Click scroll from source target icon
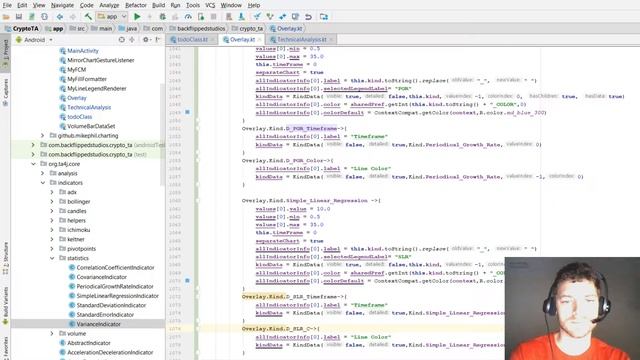 [122, 40]
